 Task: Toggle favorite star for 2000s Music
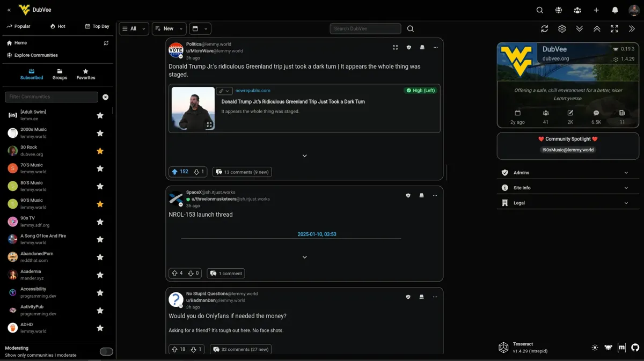pos(100,133)
